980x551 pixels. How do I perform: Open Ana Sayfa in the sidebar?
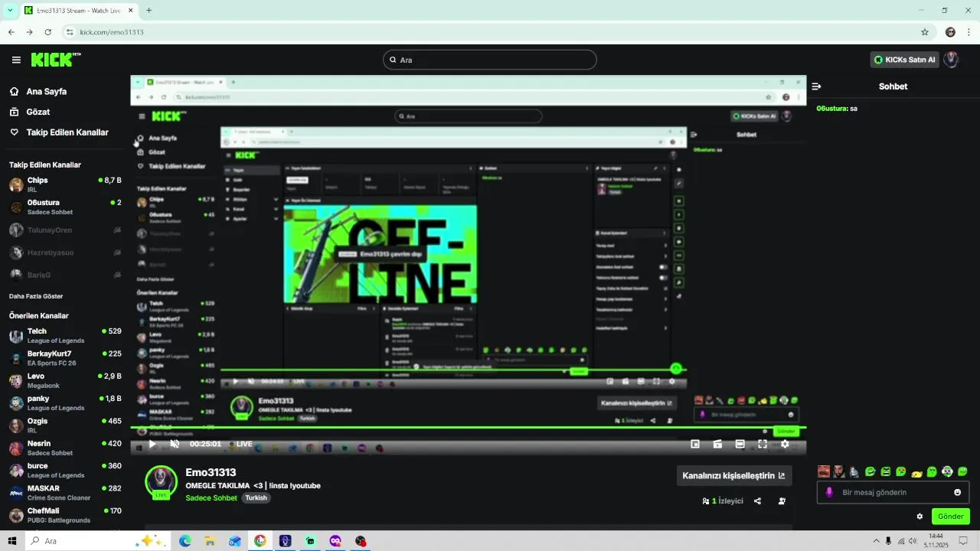tap(47, 91)
